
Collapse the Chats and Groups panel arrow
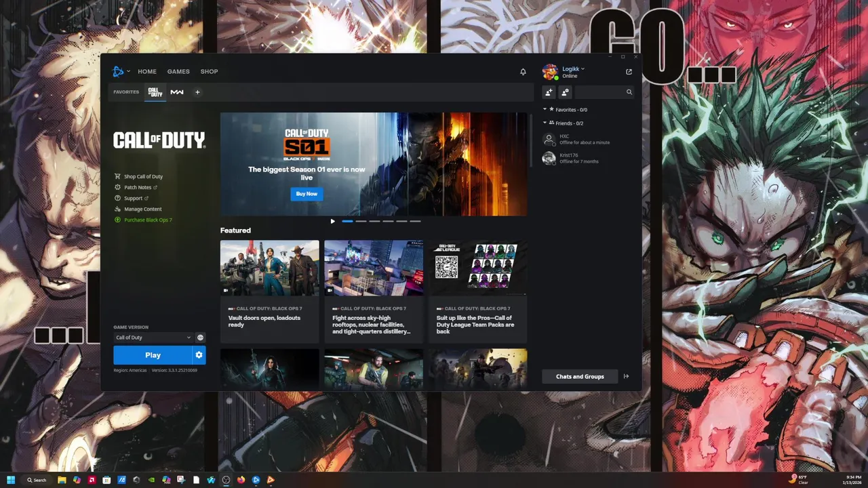[x=626, y=376]
